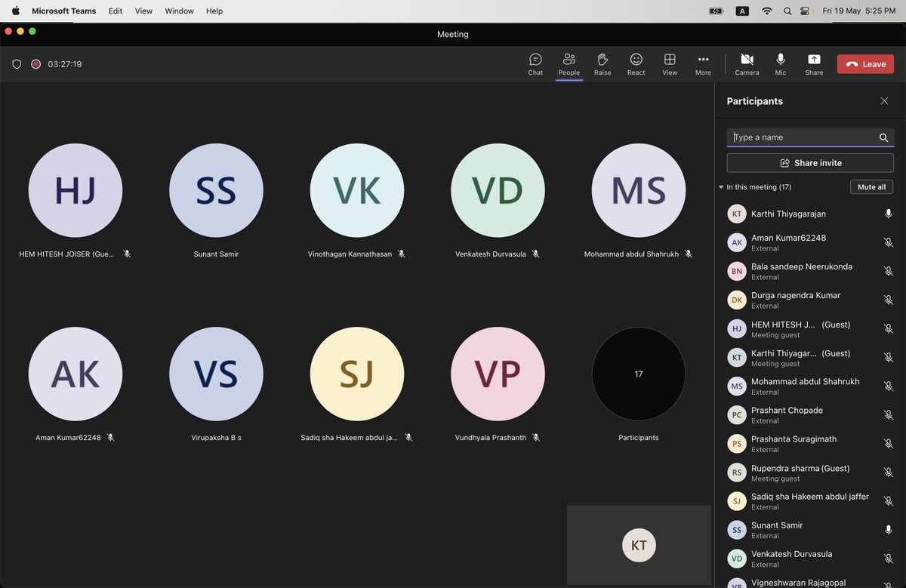Click Bala sandeep Neerukonda's muted mic icon
The image size is (906, 588).
point(889,272)
